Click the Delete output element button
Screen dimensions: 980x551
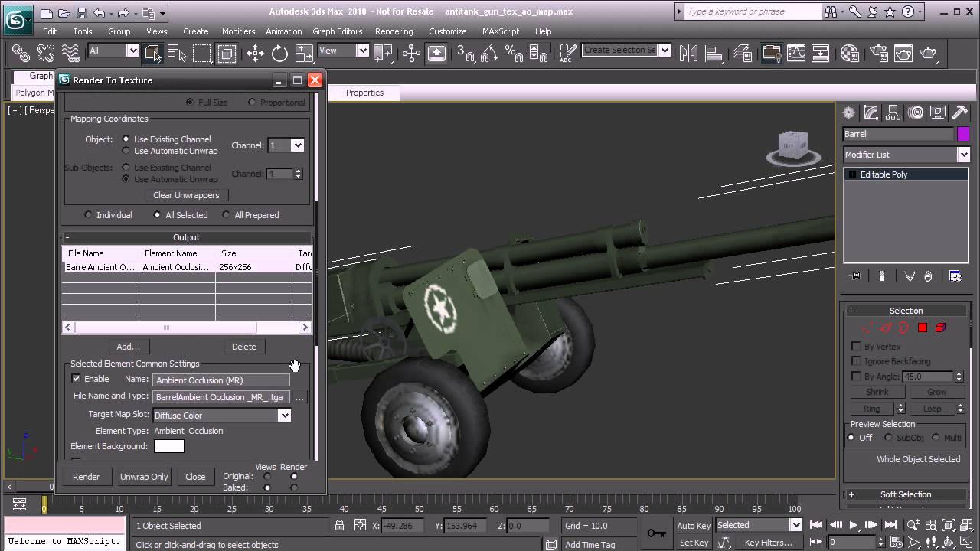(243, 347)
